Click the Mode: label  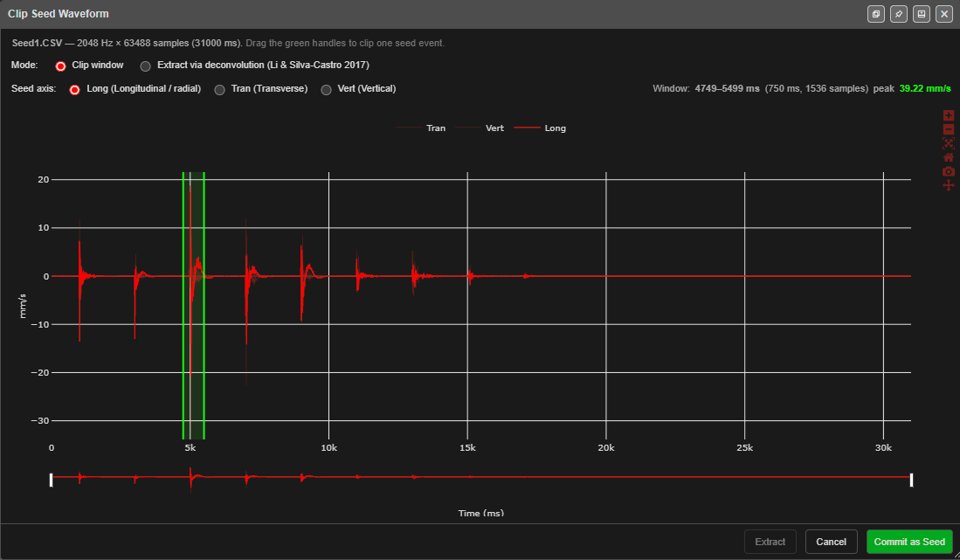tap(24, 66)
